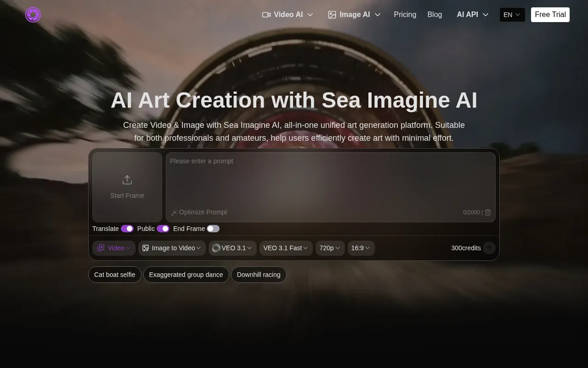Open the Image to Video mode dropdown
588x368 pixels.
tap(172, 248)
